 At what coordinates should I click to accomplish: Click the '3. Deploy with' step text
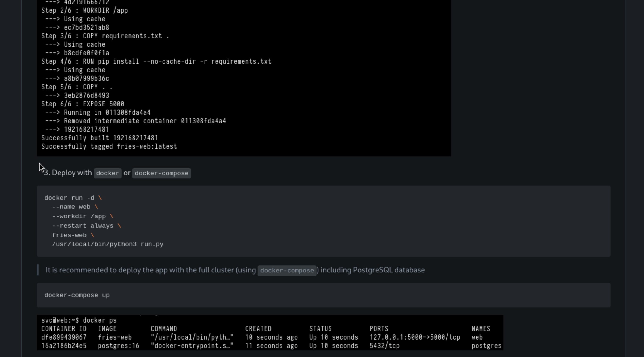click(x=68, y=173)
